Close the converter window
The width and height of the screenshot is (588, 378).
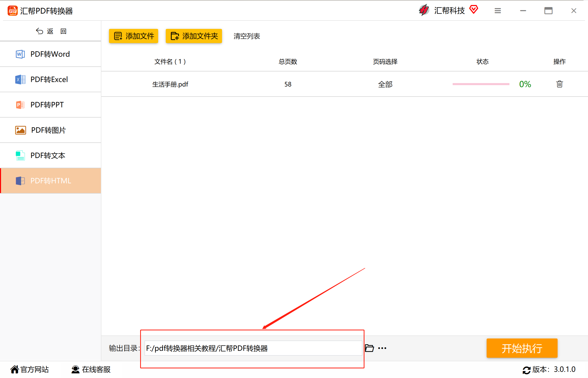pyautogui.click(x=574, y=11)
